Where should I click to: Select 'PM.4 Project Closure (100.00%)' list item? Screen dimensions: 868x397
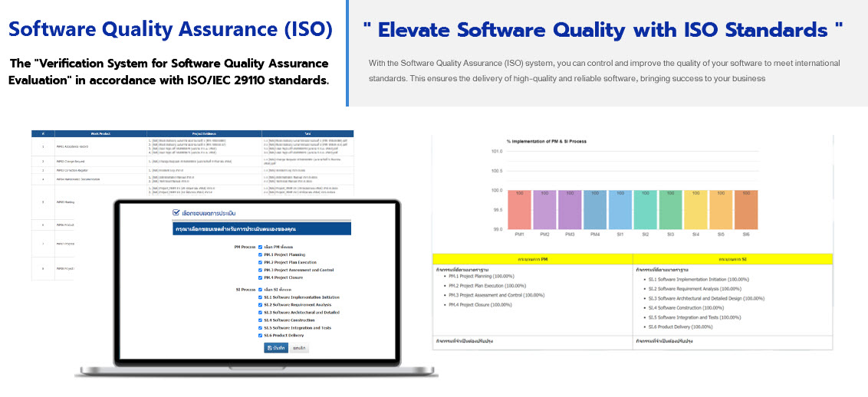point(481,305)
